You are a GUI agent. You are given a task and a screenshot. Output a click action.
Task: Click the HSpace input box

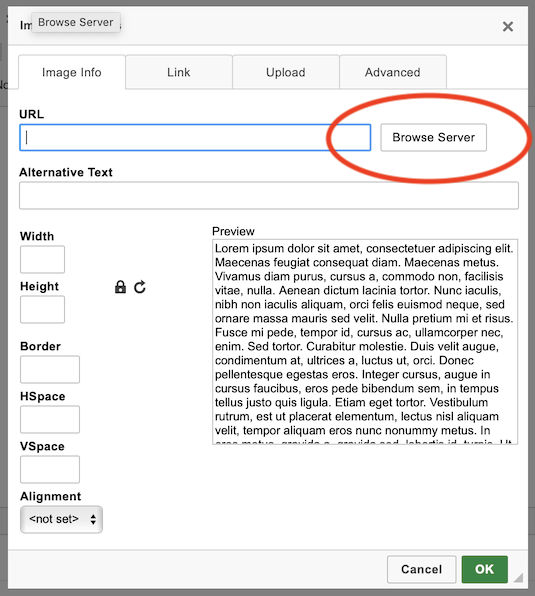point(50,419)
